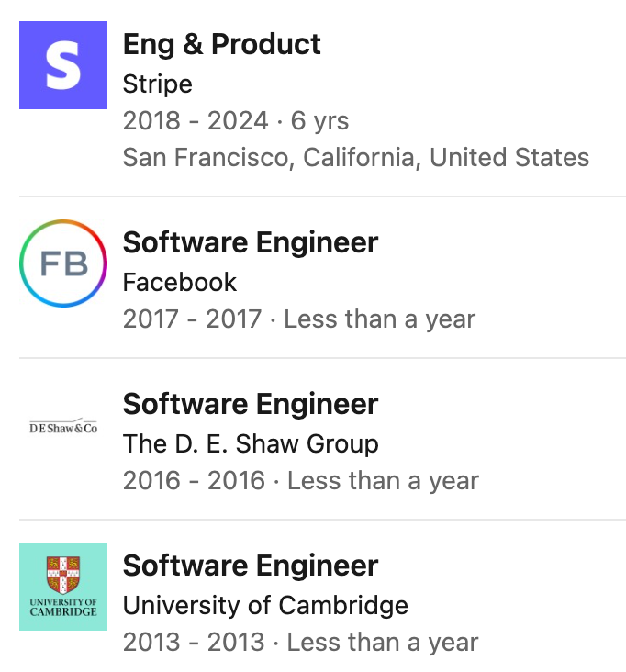Select the 2013 - 2013 duration text
Screen dimensions: 626x672
tap(300, 642)
